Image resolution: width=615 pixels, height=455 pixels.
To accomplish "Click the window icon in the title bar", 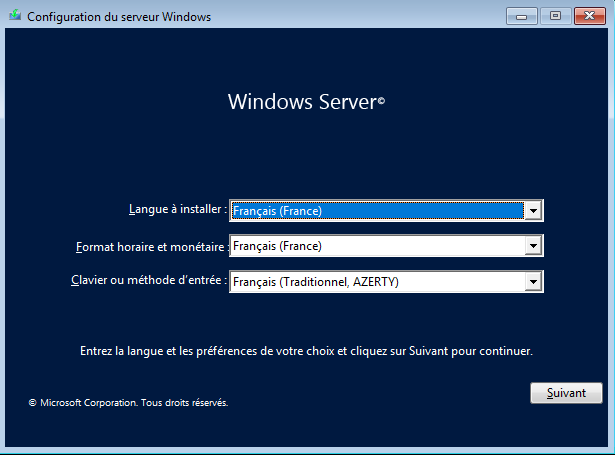I will [14, 16].
